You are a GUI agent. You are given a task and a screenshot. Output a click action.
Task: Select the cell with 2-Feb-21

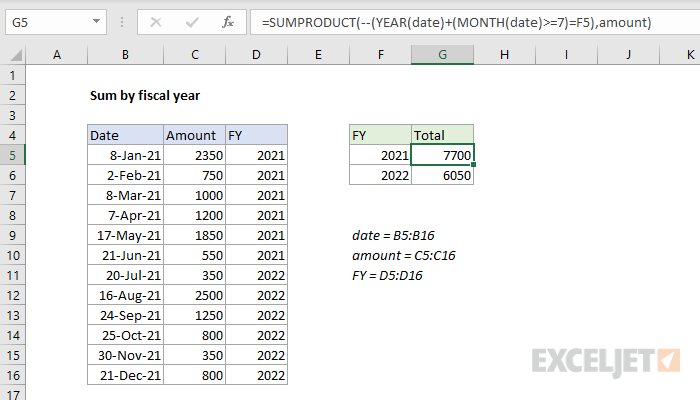125,175
